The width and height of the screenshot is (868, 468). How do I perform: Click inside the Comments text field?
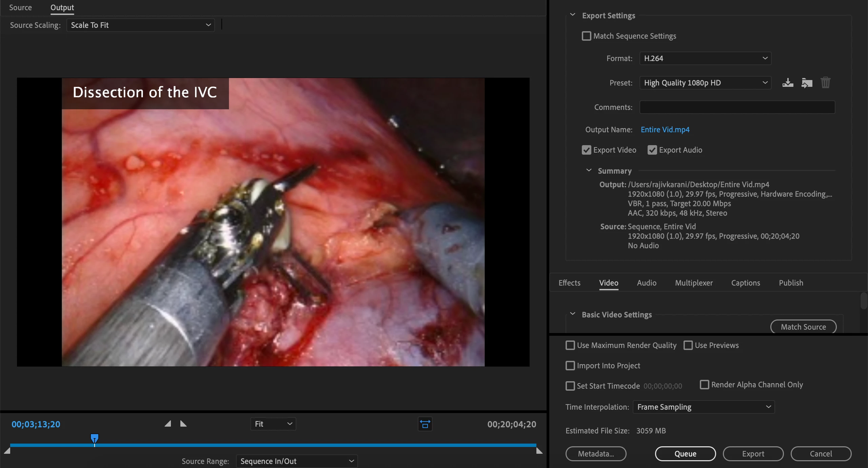[x=737, y=107]
